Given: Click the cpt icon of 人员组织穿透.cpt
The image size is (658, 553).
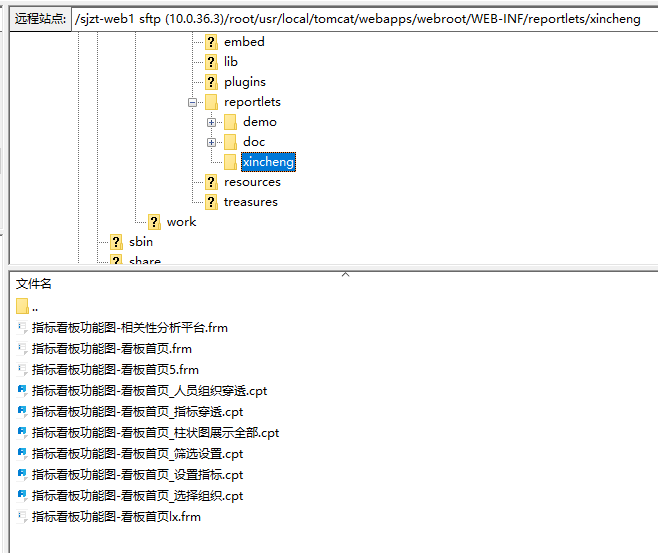Looking at the screenshot, I should click(22, 390).
